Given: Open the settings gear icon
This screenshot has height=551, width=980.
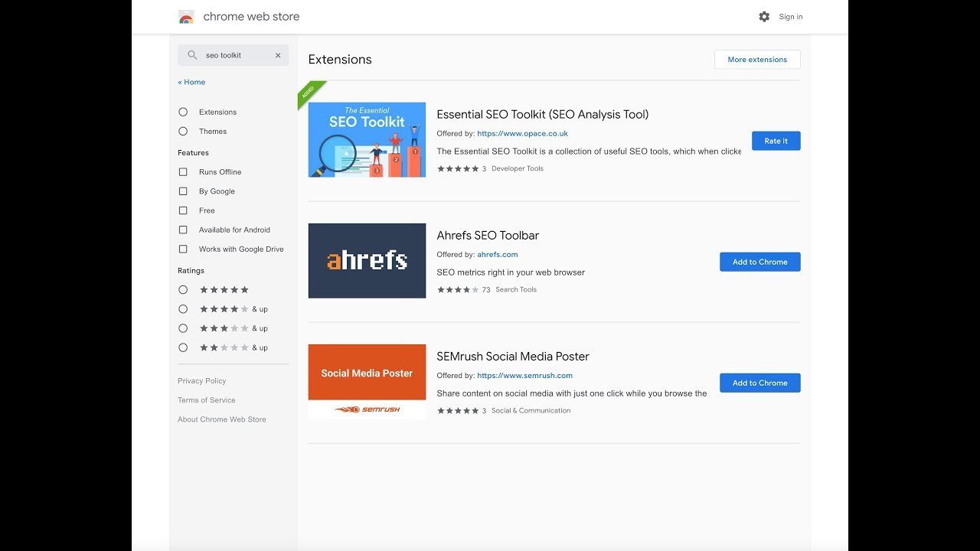Looking at the screenshot, I should coord(764,17).
